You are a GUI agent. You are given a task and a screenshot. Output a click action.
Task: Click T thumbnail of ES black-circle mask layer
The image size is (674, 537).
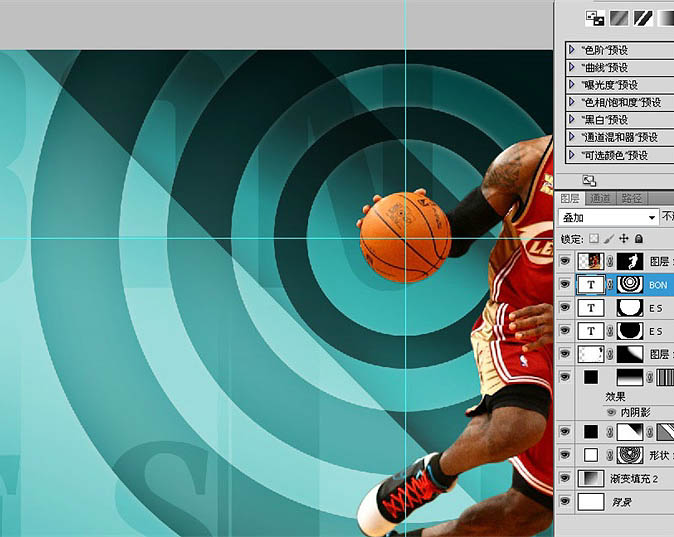pyautogui.click(x=591, y=331)
